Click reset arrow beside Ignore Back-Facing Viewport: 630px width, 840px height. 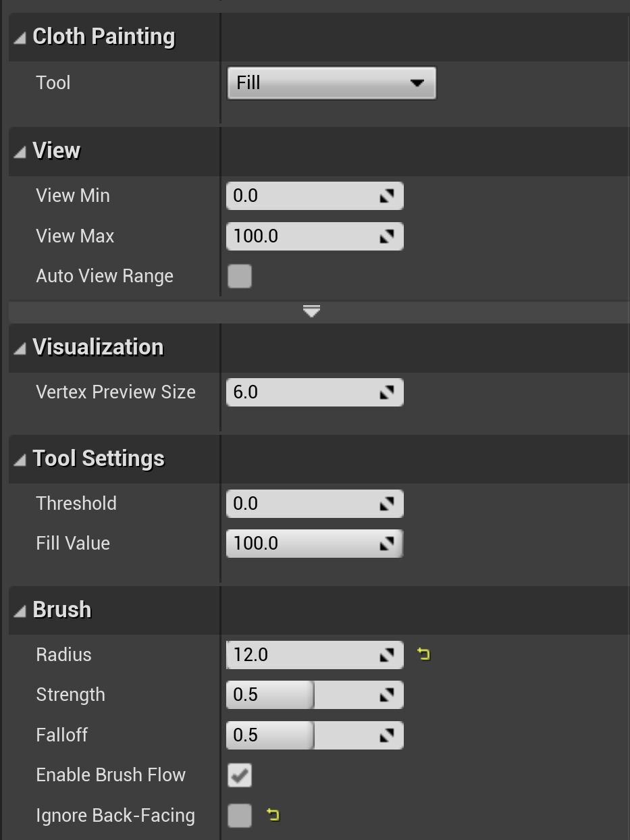click(x=273, y=815)
